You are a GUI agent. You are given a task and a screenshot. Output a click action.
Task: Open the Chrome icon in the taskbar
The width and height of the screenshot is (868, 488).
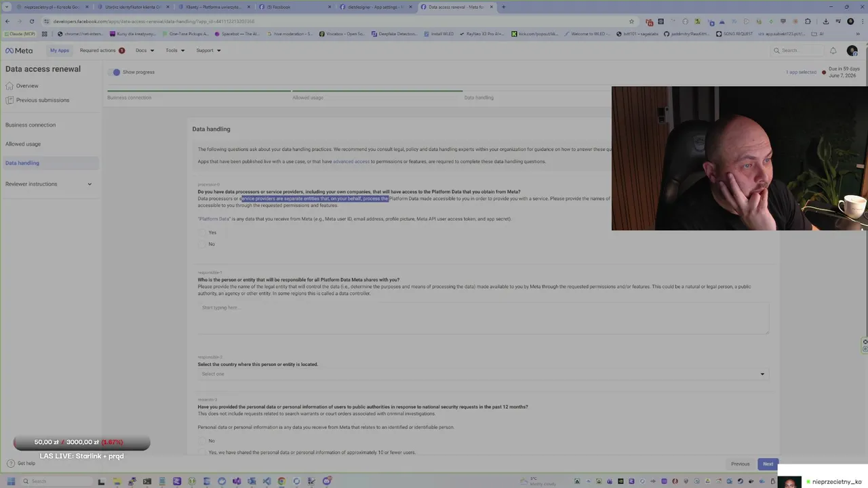point(281,481)
